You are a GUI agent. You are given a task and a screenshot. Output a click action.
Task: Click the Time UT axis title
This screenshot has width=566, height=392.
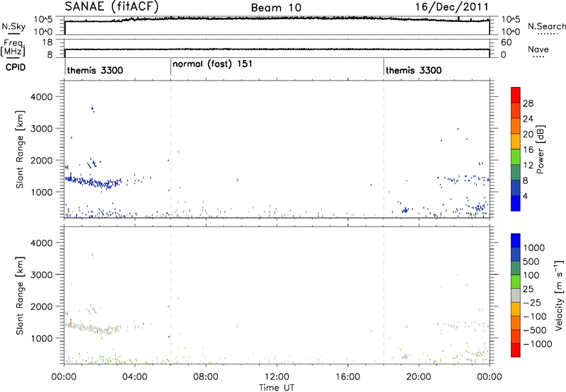tap(277, 387)
